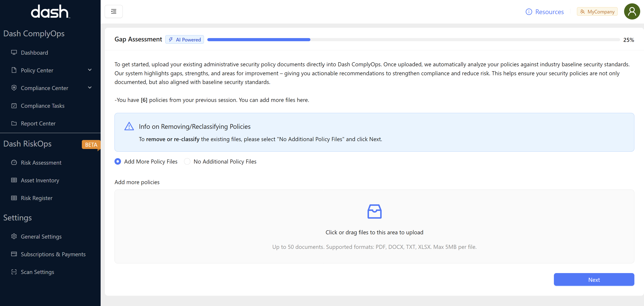Go to Report Center menu item
Screen dimensions: 644x306
tap(38, 123)
